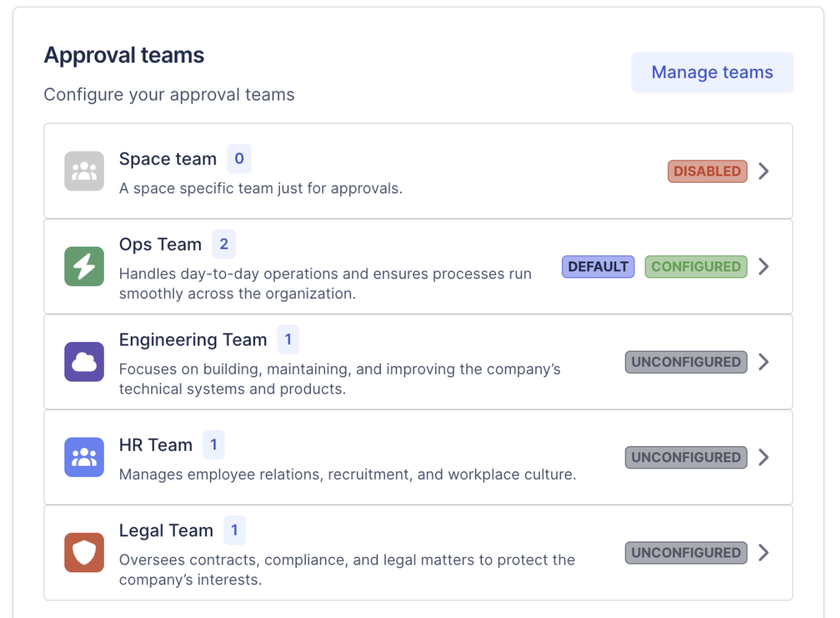Select the Ops Team member count badge

tap(224, 244)
